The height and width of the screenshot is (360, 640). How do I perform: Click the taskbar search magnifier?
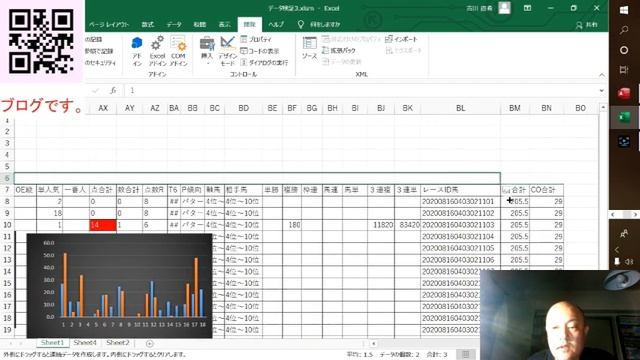pyautogui.click(x=624, y=30)
